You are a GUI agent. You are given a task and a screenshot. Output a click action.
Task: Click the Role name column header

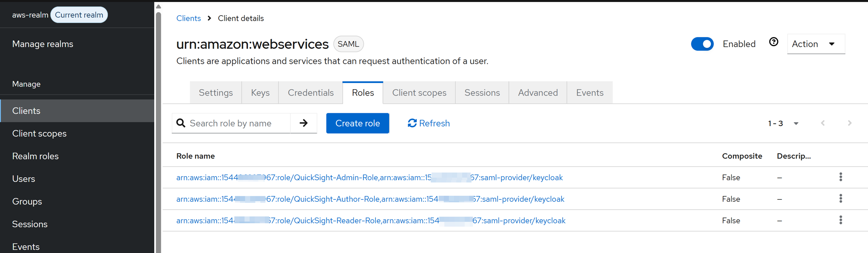click(x=195, y=156)
